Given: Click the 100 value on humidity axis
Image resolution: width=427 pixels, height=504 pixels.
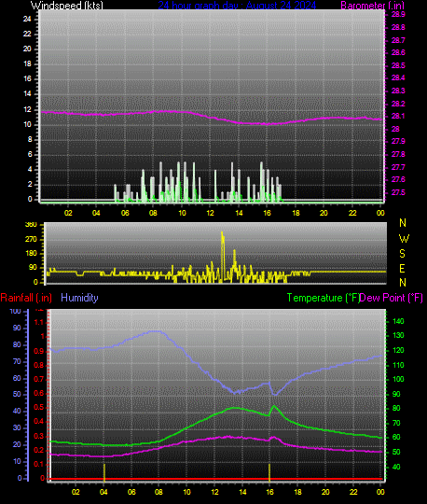Looking at the screenshot, I should [x=15, y=311].
